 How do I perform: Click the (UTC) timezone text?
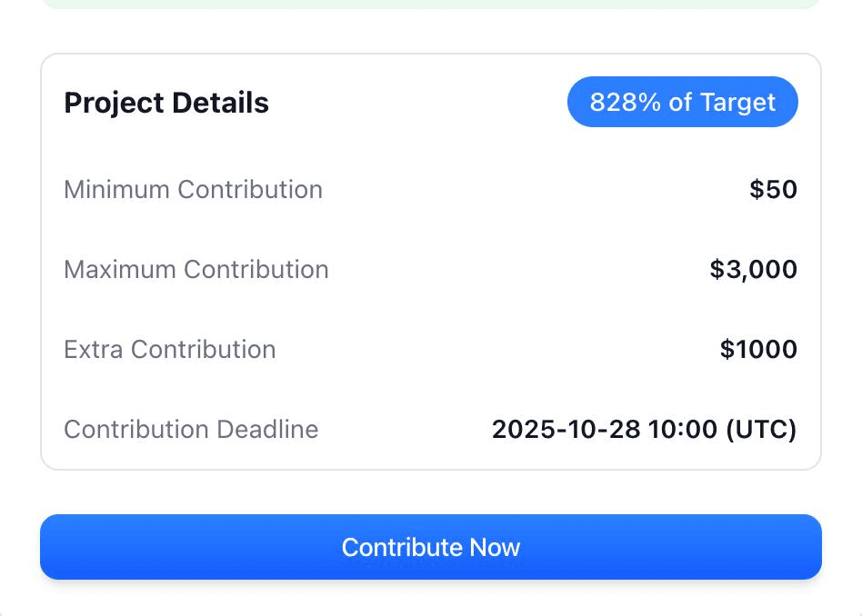point(761,430)
